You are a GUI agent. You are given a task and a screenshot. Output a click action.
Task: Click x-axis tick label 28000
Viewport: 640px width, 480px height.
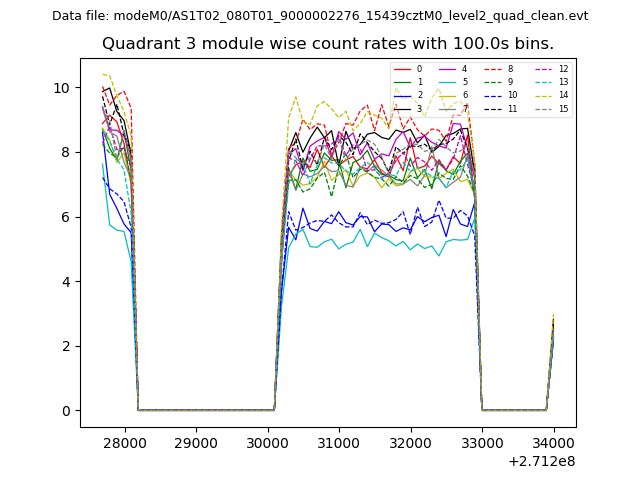pos(124,442)
